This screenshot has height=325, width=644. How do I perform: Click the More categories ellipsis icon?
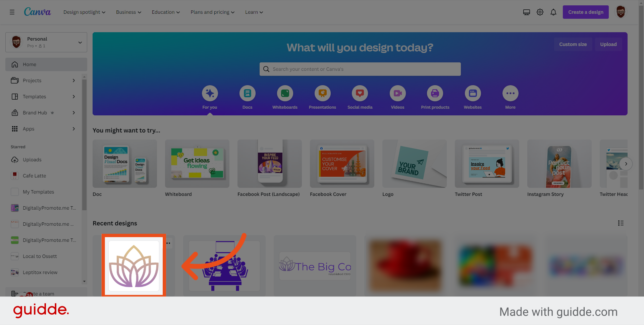coord(510,93)
